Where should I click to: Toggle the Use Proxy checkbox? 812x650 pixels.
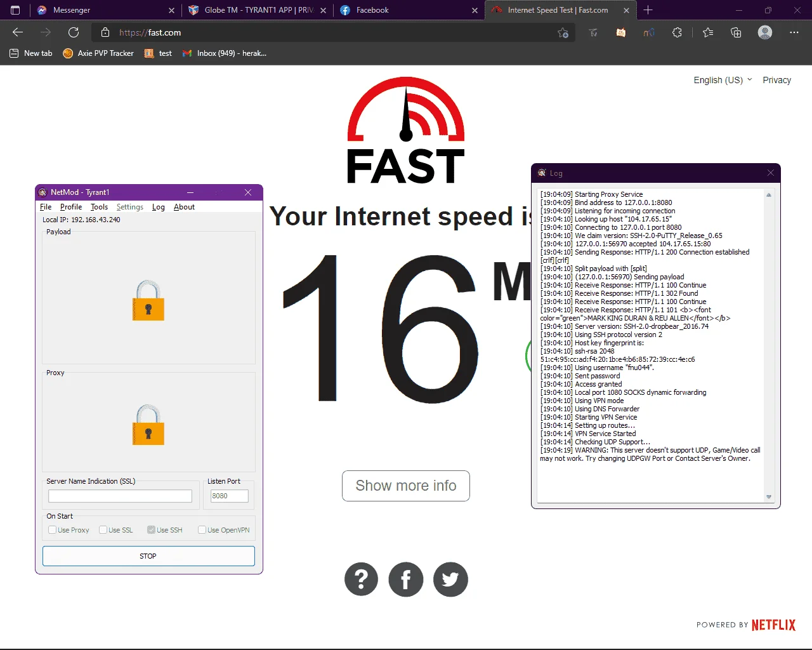coord(53,530)
